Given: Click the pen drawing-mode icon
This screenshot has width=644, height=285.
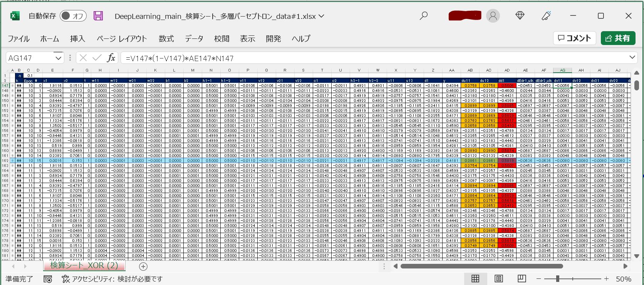Looking at the screenshot, I should [x=546, y=16].
